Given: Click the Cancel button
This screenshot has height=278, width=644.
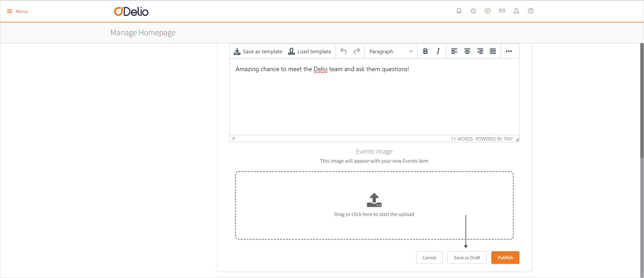Looking at the screenshot, I should point(429,258).
